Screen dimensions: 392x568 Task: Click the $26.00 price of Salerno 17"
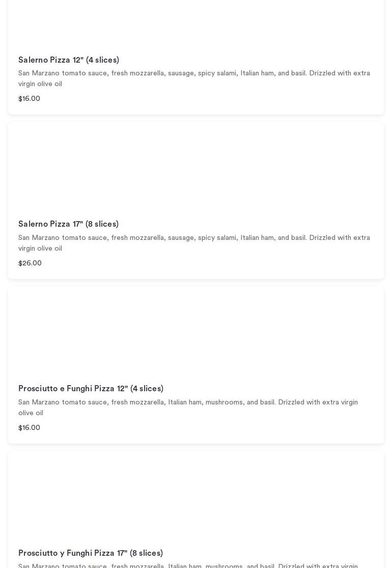pyautogui.click(x=30, y=263)
